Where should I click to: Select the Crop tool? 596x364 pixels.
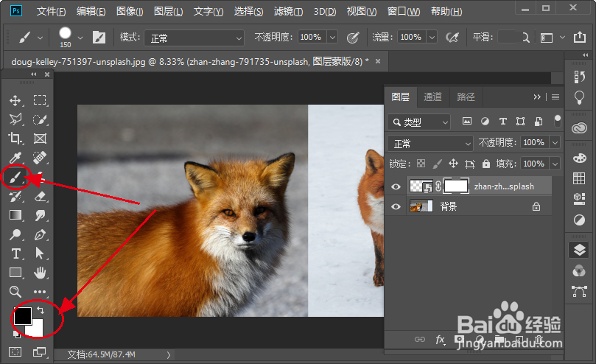coord(15,139)
